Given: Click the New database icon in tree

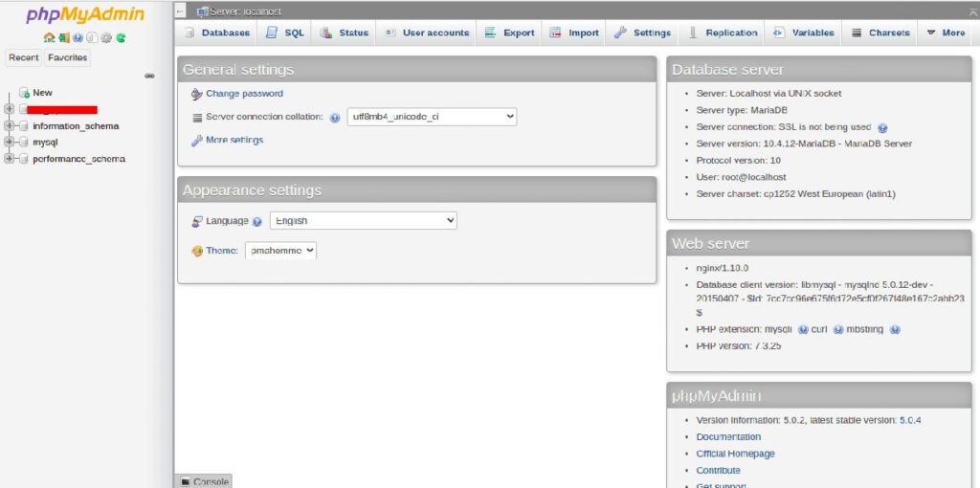Looking at the screenshot, I should point(24,93).
